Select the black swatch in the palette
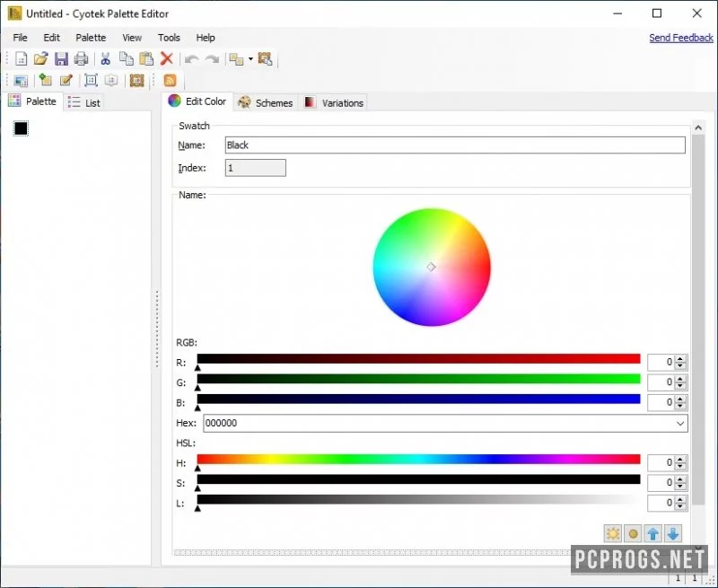This screenshot has height=588, width=718. (21, 128)
